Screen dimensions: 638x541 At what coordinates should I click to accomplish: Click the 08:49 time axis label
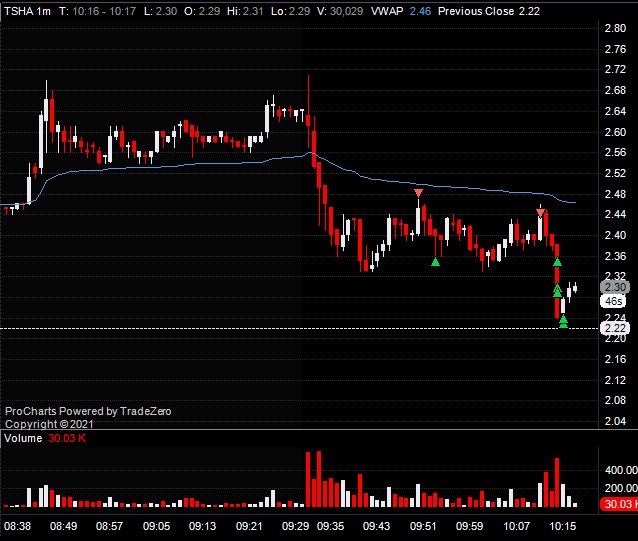63,526
